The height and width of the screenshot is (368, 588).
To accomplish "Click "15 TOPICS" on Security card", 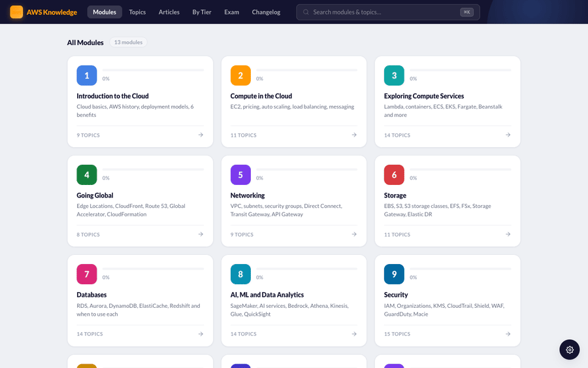I will point(397,334).
